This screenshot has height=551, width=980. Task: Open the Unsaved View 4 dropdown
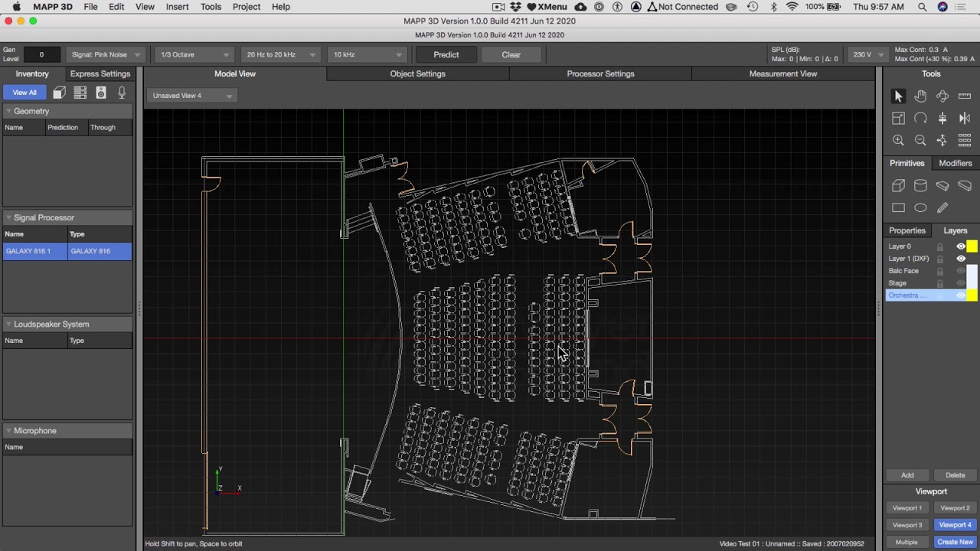point(192,96)
